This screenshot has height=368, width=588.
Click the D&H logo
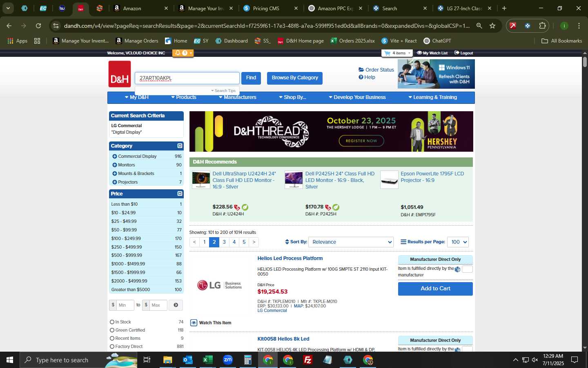point(120,74)
